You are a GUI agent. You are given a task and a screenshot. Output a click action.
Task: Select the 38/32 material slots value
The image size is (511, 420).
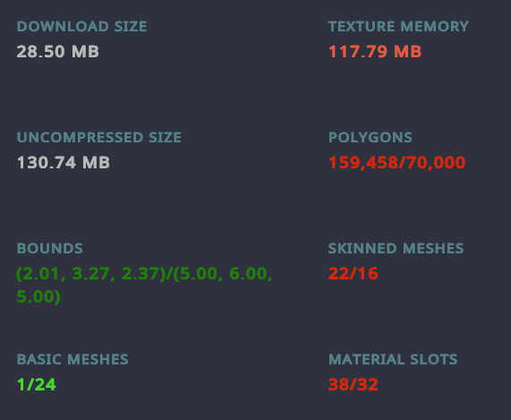tap(353, 384)
